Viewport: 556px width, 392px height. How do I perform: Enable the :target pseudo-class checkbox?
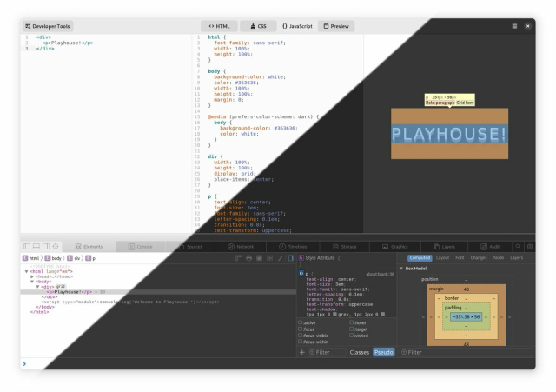351,329
